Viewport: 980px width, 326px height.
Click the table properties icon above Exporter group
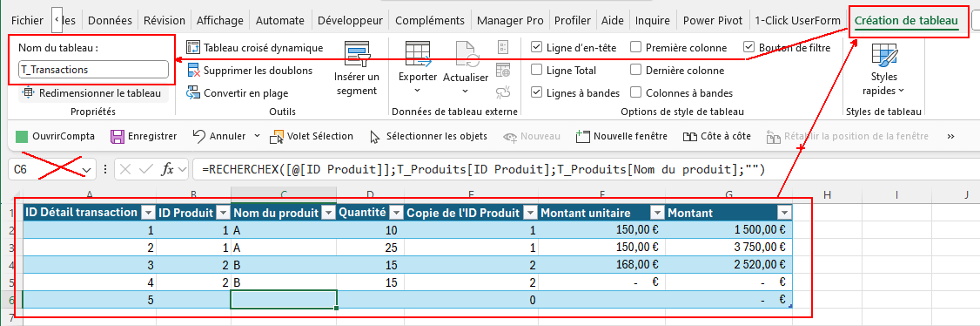[x=502, y=48]
